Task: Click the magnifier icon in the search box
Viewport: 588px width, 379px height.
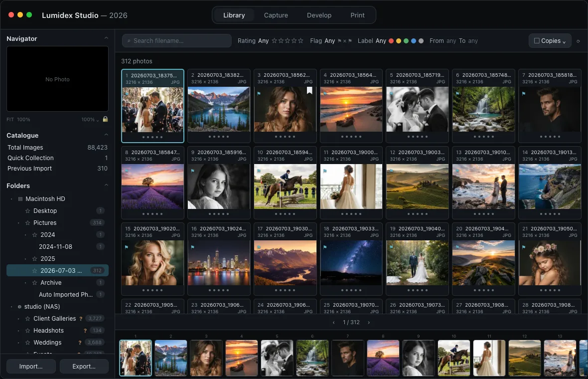Action: tap(129, 41)
